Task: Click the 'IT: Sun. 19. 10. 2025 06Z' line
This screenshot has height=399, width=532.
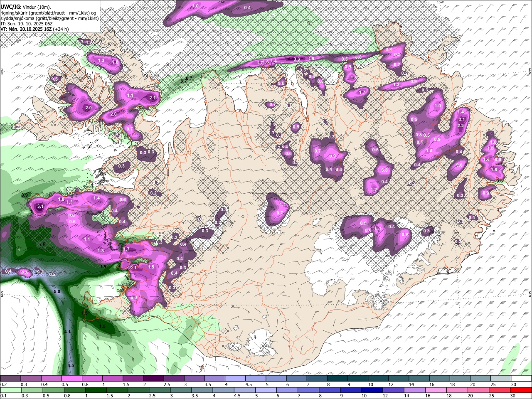Action: pyautogui.click(x=27, y=24)
